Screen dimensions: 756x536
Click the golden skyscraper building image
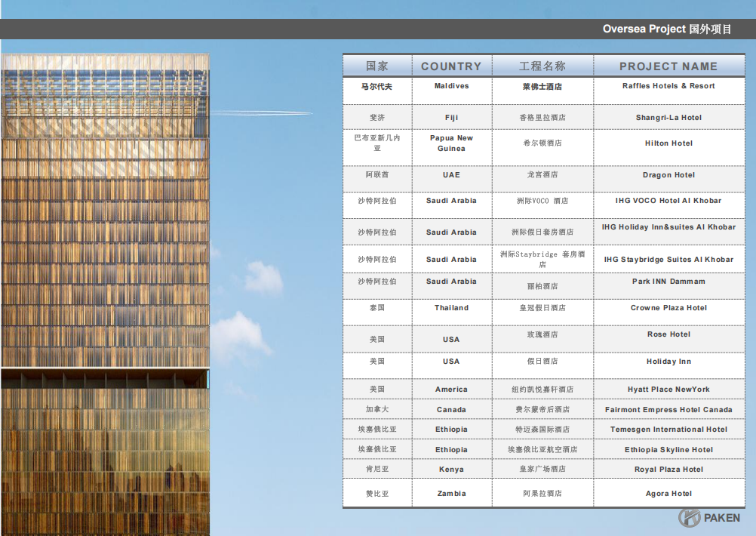[105, 294]
